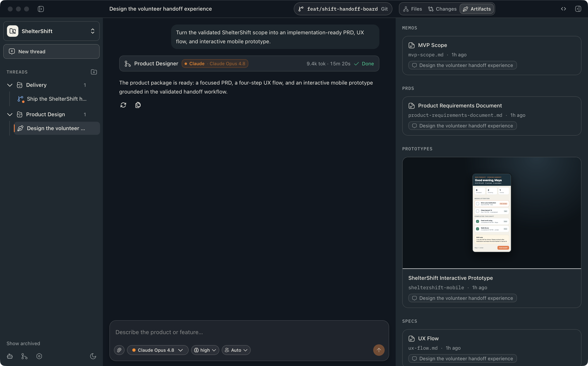Open the ShelterShift Interactive Prototype thumbnail
This screenshot has height=366, width=588.
point(492,213)
